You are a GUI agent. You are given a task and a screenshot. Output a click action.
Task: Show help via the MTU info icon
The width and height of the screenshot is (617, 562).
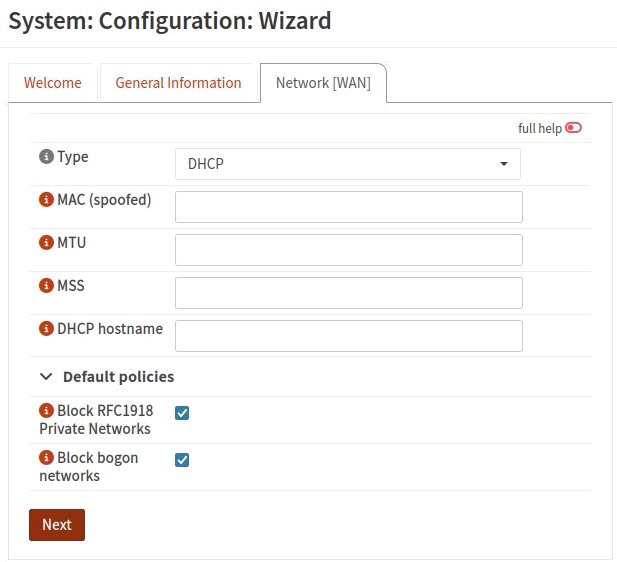pos(46,243)
